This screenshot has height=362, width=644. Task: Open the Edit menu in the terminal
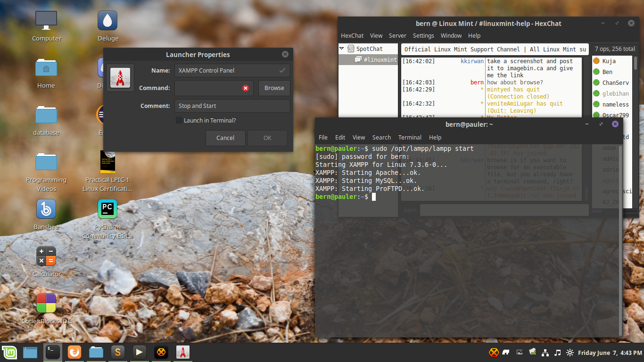[340, 137]
